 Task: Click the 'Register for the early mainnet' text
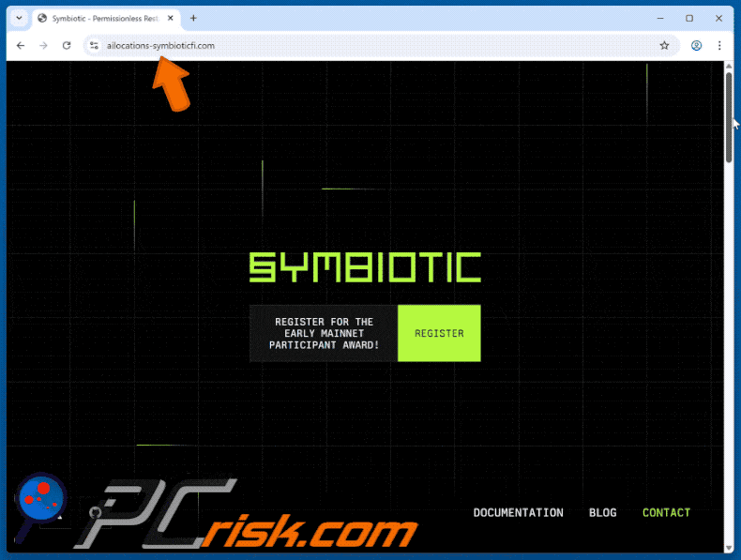324,333
